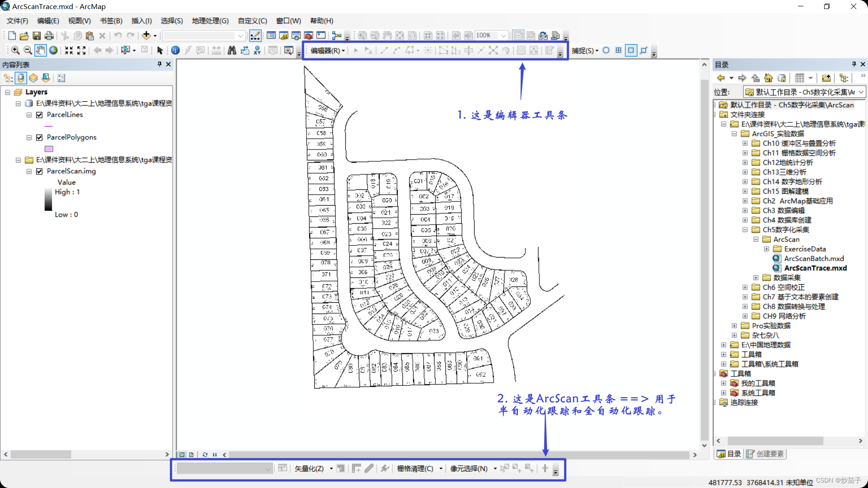Save the current map document
Image resolution: width=868 pixels, height=488 pixels.
pyautogui.click(x=37, y=36)
